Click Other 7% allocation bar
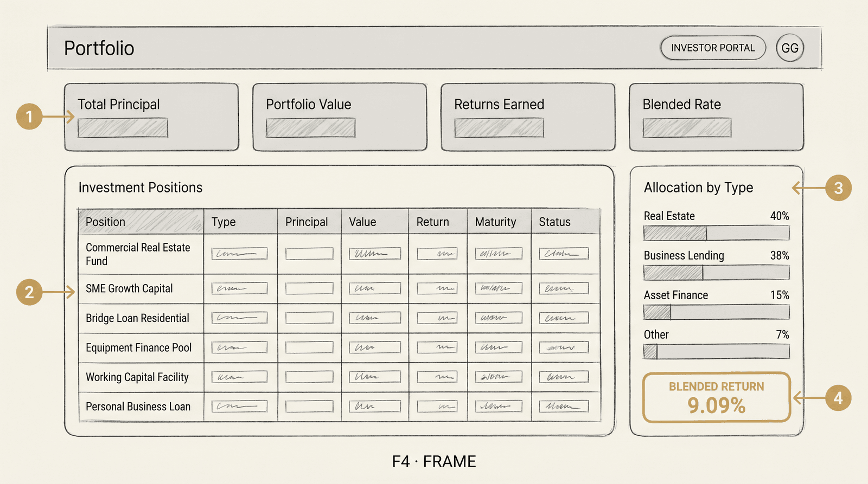This screenshot has width=868, height=484. 716,352
